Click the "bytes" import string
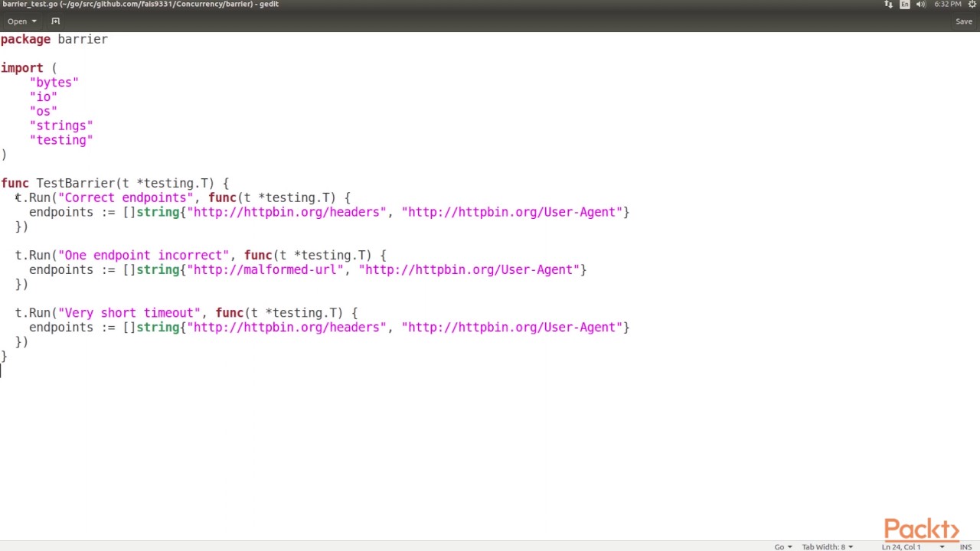Screen dimensions: 980x551 [x=54, y=83]
